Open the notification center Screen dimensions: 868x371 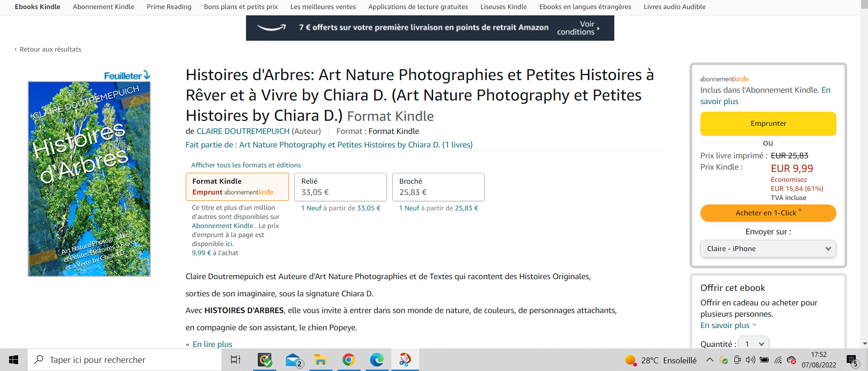click(852, 361)
